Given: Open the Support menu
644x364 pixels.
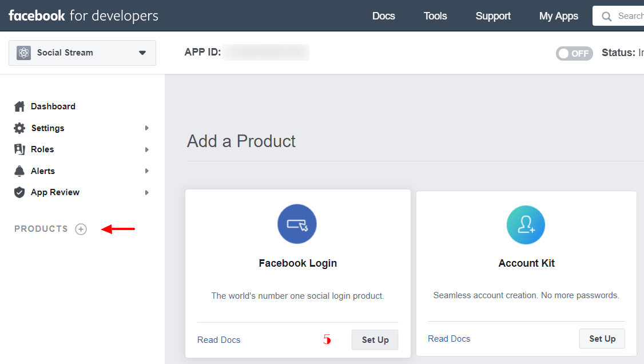Looking at the screenshot, I should 493,16.
